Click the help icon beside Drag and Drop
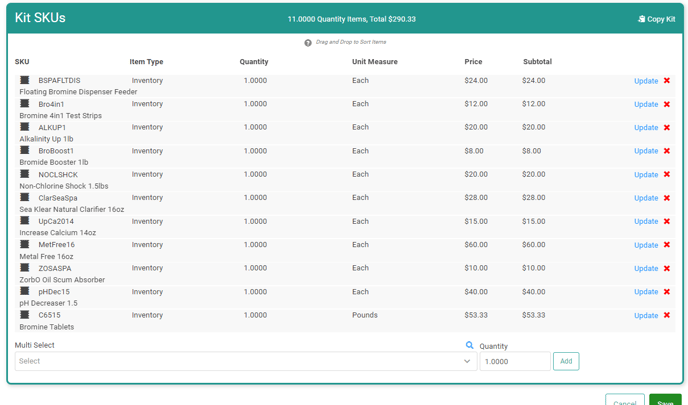Screen dimensions: 688x405 coord(308,43)
